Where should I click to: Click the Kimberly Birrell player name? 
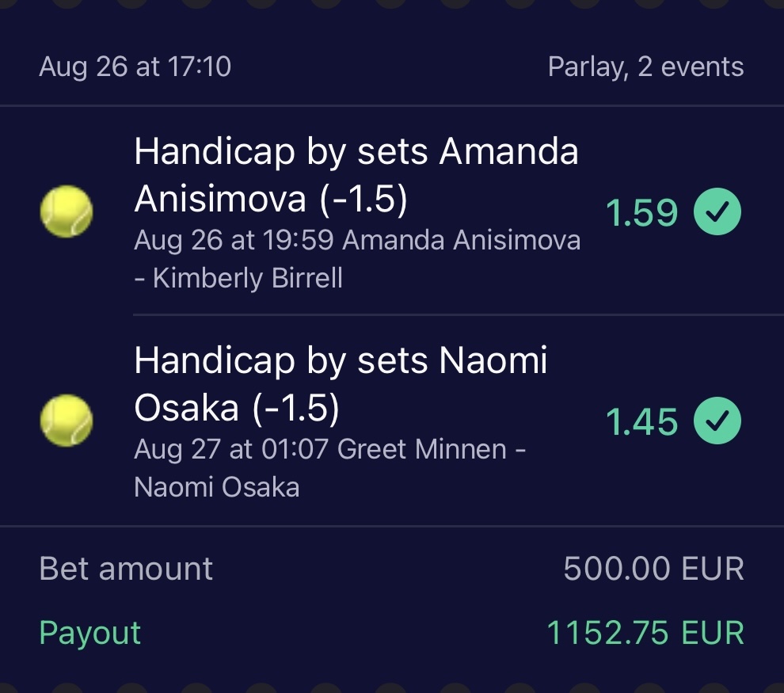[x=247, y=278]
